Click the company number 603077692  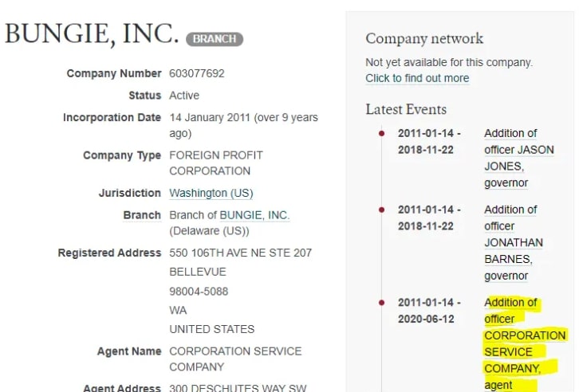point(197,73)
